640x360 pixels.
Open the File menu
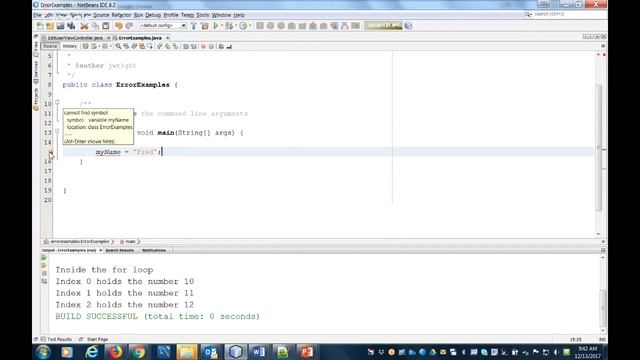click(38, 15)
